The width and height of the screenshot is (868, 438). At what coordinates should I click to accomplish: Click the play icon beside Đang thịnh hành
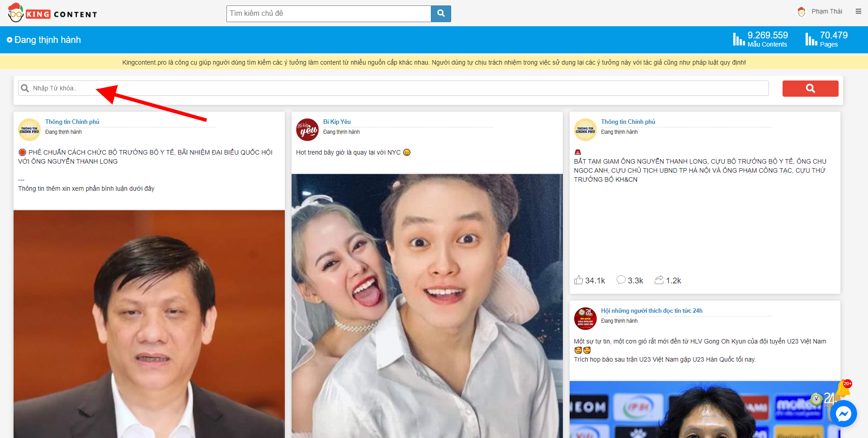click(x=9, y=40)
